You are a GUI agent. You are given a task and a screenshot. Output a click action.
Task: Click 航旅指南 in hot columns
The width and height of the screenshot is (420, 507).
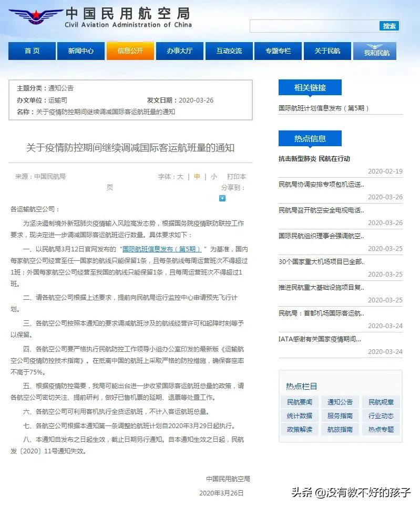[x=340, y=429]
